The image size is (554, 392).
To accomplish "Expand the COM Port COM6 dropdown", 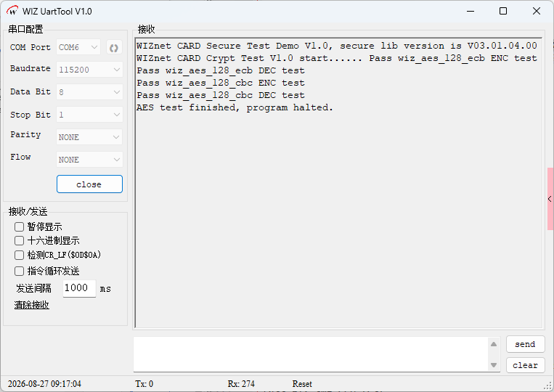I will [x=78, y=47].
